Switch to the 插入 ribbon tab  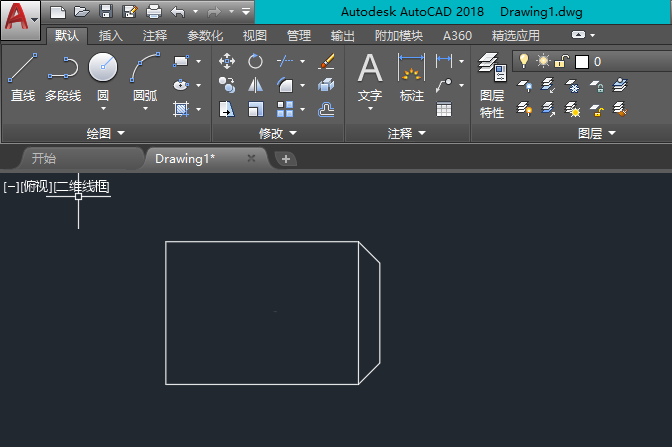111,36
